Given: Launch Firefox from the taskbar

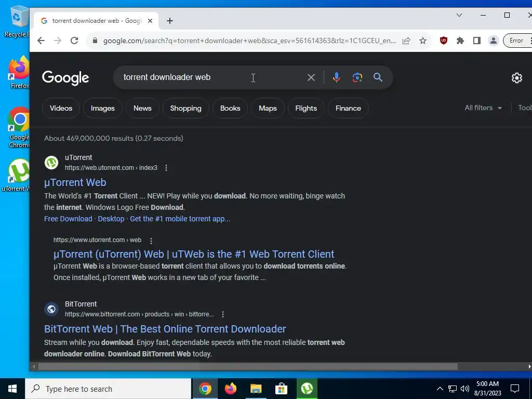Looking at the screenshot, I should pyautogui.click(x=231, y=389).
